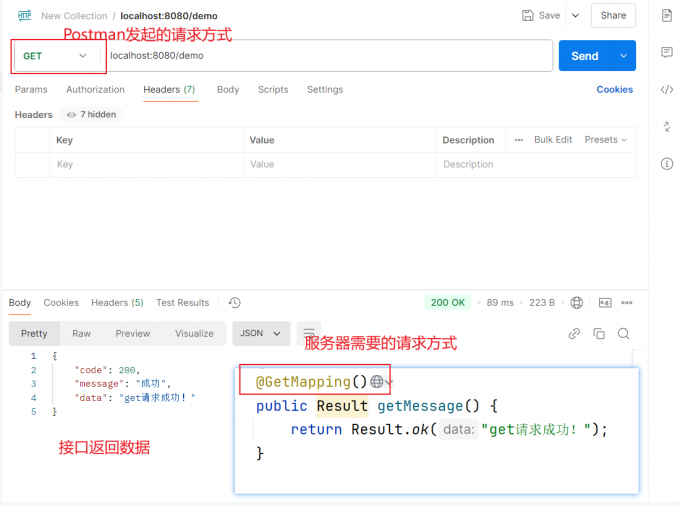
Task: Click the 200 OK status badge
Action: [x=448, y=303]
